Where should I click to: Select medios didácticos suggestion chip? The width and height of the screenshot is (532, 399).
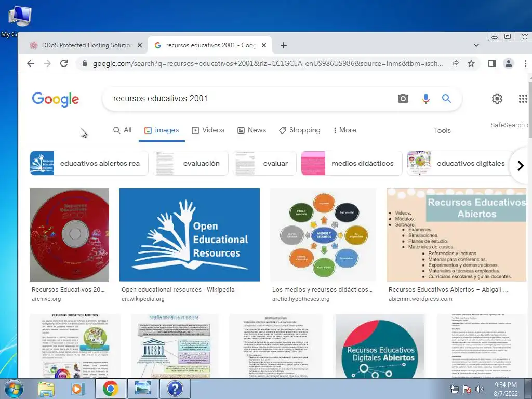pyautogui.click(x=351, y=163)
